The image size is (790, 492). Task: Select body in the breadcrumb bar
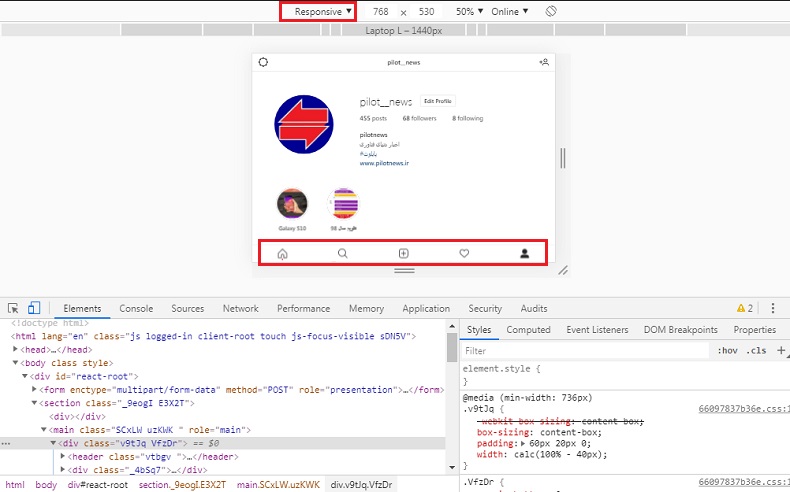pos(46,484)
